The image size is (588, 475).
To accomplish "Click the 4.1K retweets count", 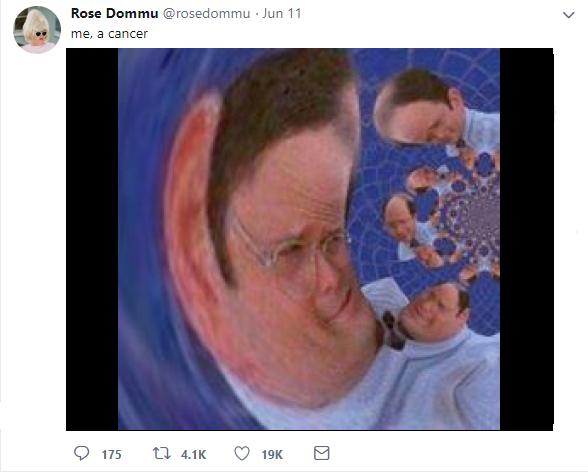I will pos(194,455).
